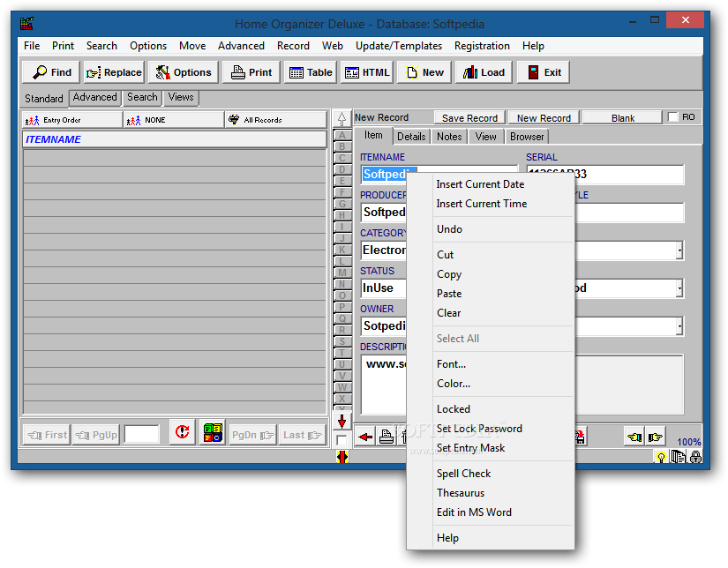Open the left-panel Search tab
Viewport: 728px width, 568px height.
(x=142, y=97)
